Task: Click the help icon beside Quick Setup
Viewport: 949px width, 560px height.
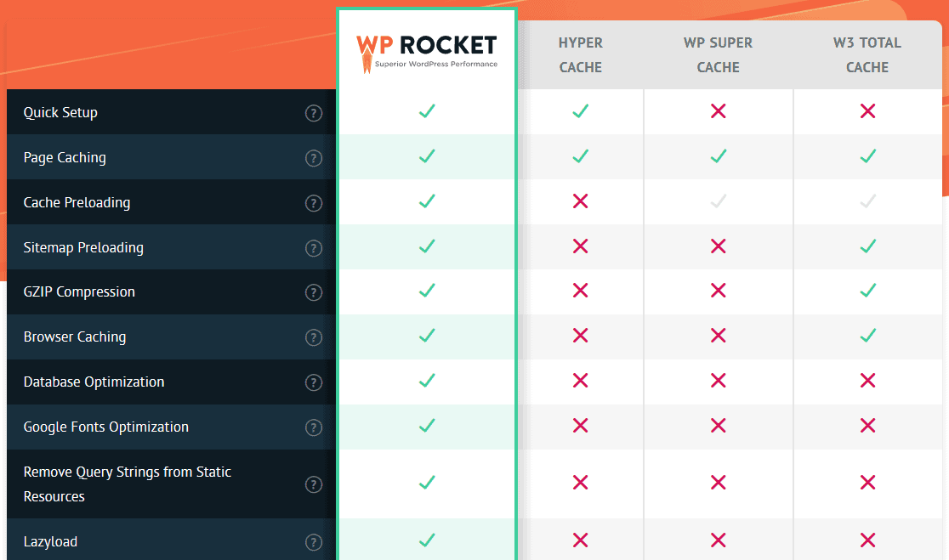Action: pos(314,113)
